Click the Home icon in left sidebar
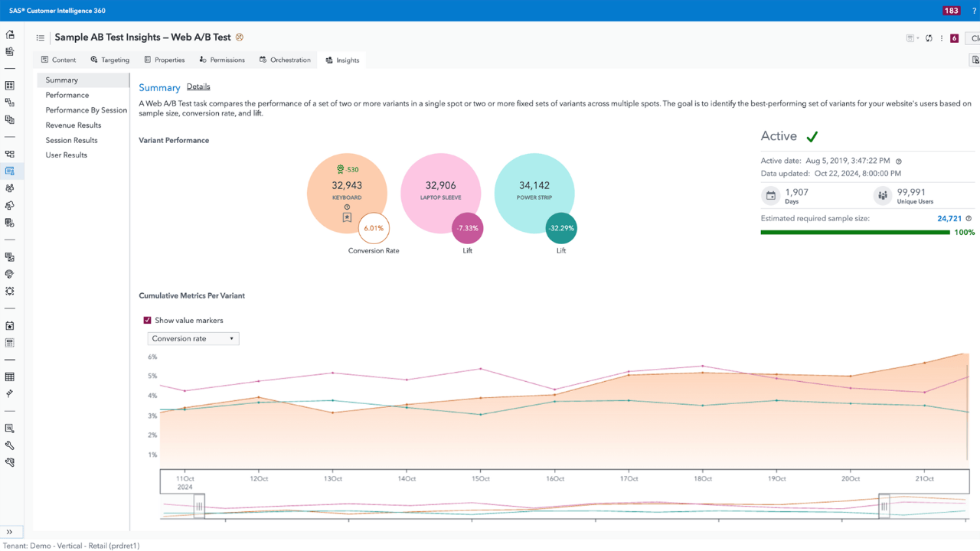This screenshot has height=551, width=980. 10,35
